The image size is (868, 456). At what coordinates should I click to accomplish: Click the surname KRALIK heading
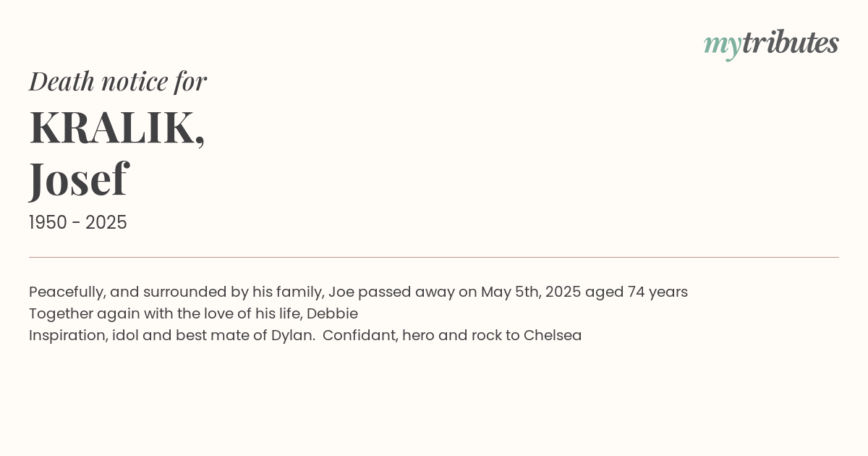click(x=116, y=127)
